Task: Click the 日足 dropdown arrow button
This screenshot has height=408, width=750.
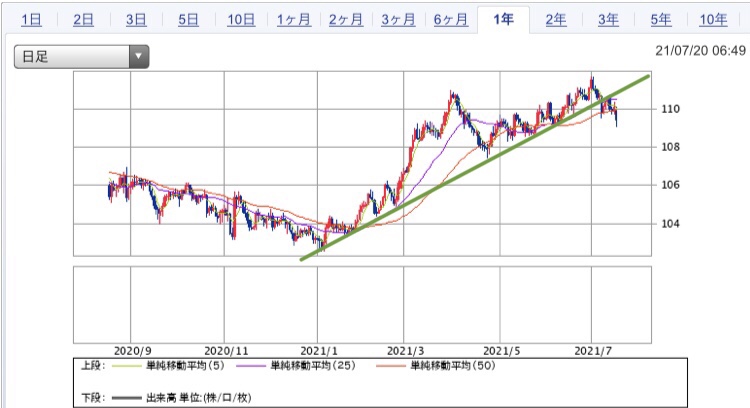Action: pyautogui.click(x=139, y=56)
